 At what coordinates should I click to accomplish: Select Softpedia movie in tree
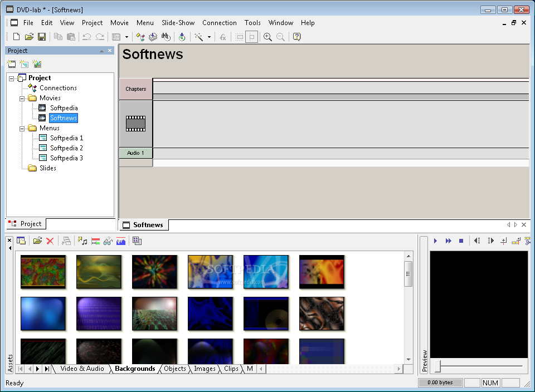(x=64, y=108)
